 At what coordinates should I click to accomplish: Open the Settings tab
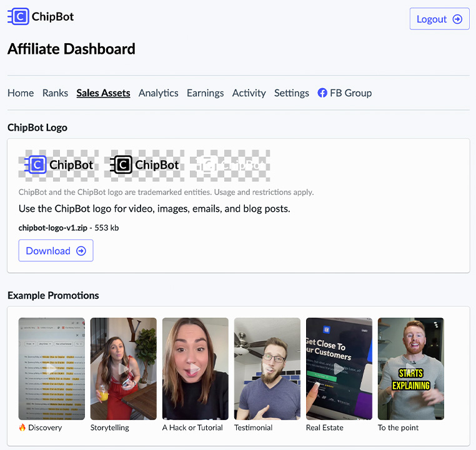point(292,93)
